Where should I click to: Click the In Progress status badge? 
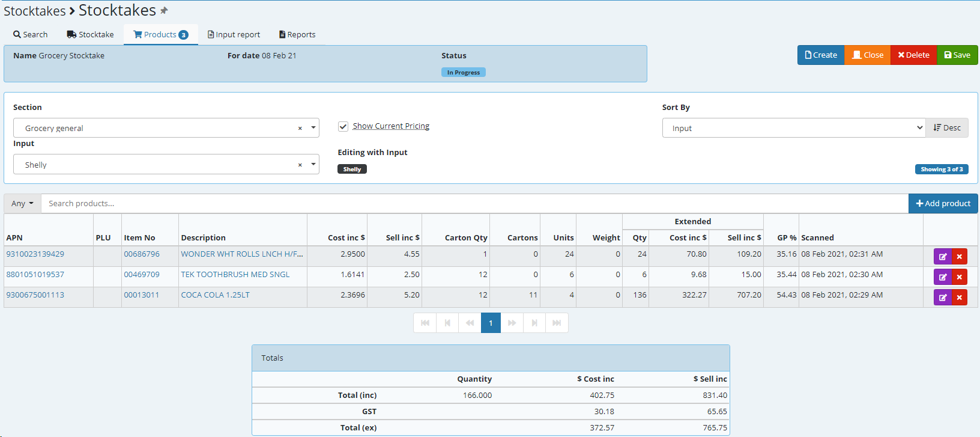click(x=464, y=72)
